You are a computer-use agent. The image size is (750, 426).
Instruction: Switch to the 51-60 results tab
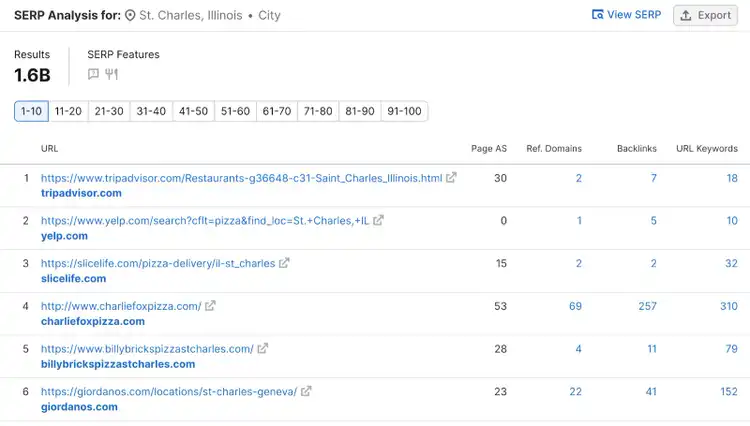click(235, 111)
